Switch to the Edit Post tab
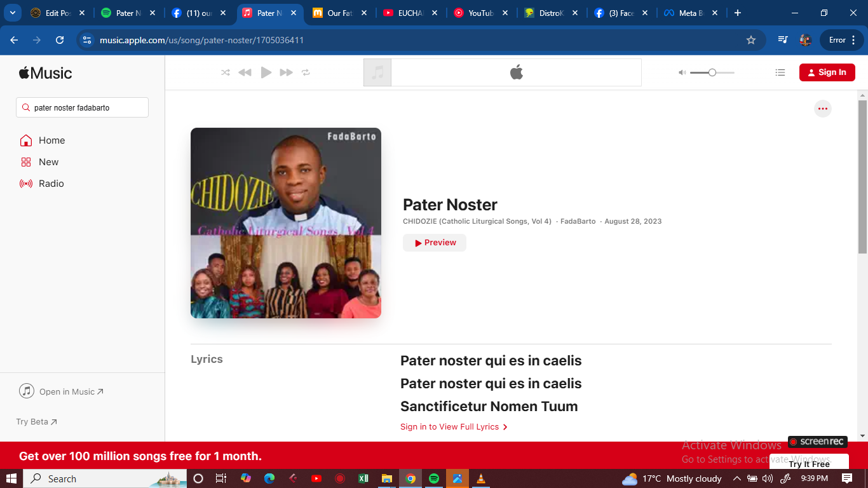The image size is (868, 488). (58, 13)
